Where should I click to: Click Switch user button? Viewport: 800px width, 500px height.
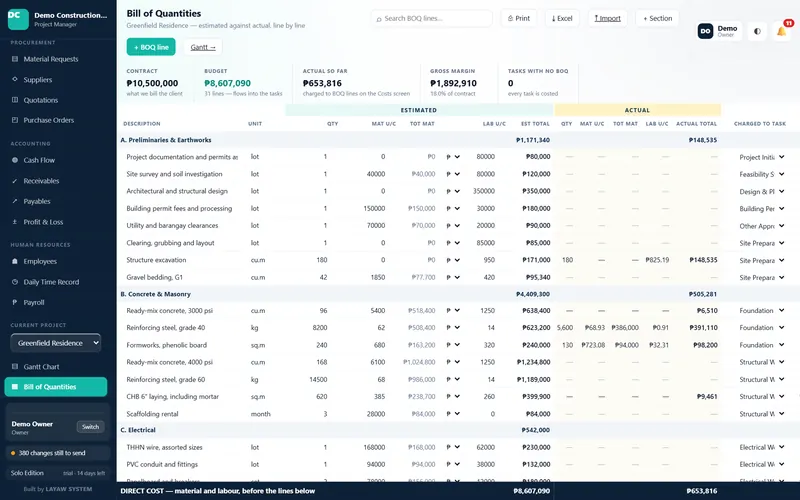tap(90, 427)
